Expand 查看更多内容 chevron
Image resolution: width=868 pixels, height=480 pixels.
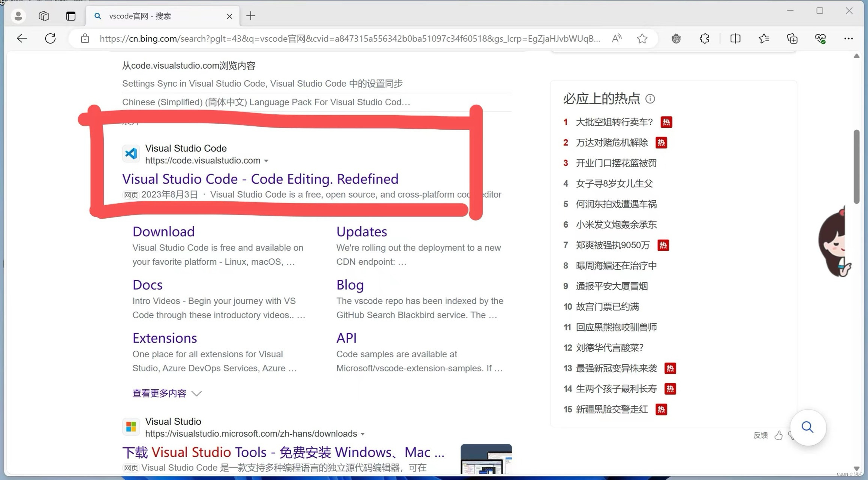[x=196, y=393]
